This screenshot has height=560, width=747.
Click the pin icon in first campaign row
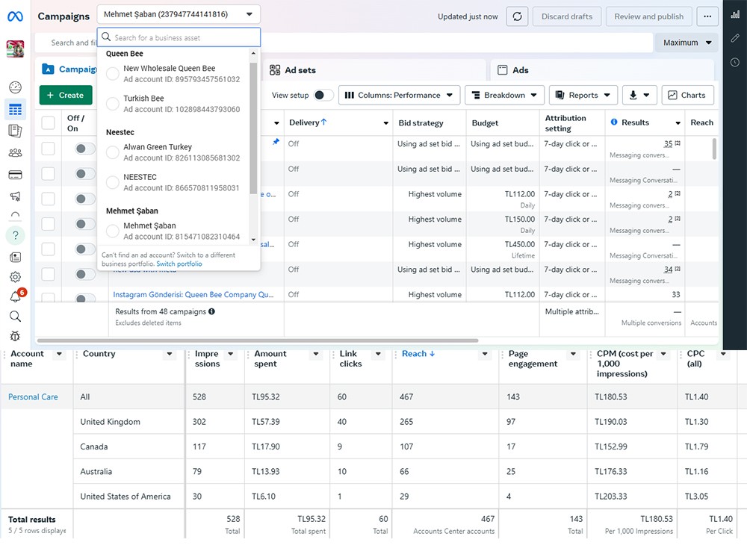tap(276, 142)
